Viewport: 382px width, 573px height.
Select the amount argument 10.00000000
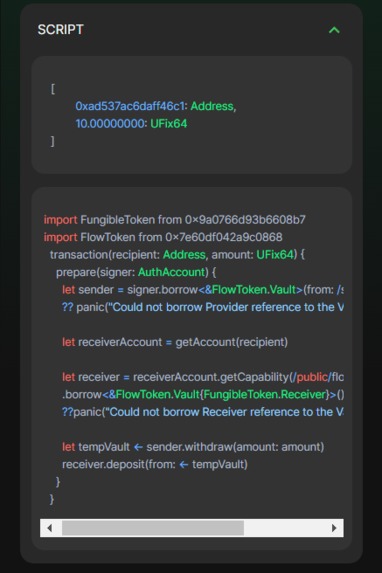[x=110, y=124]
